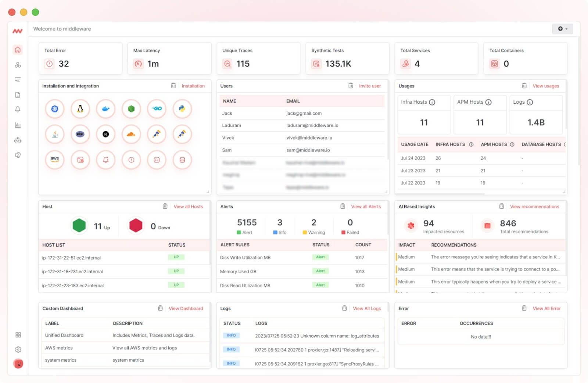
Task: Open Settings gear at sidebar bottom
Action: coord(18,349)
